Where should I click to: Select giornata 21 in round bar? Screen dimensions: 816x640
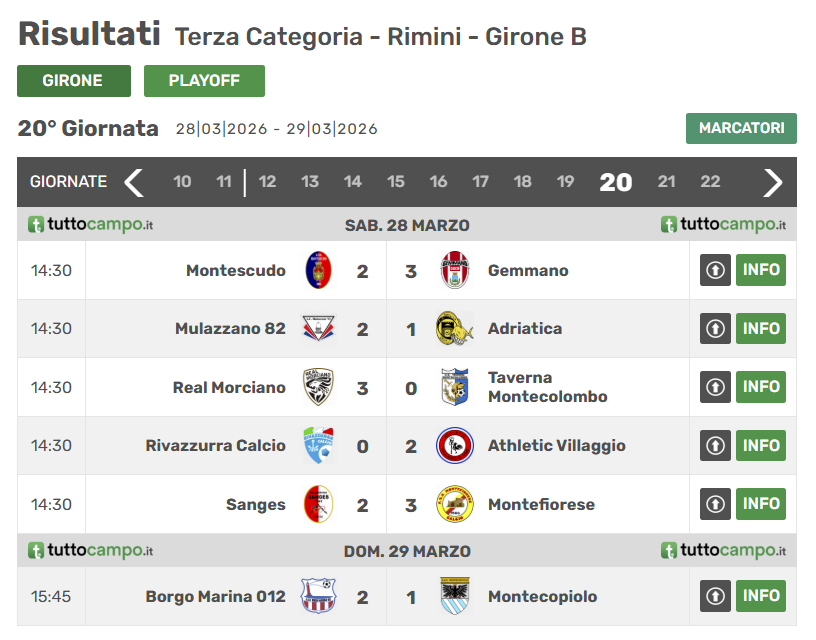click(x=666, y=182)
